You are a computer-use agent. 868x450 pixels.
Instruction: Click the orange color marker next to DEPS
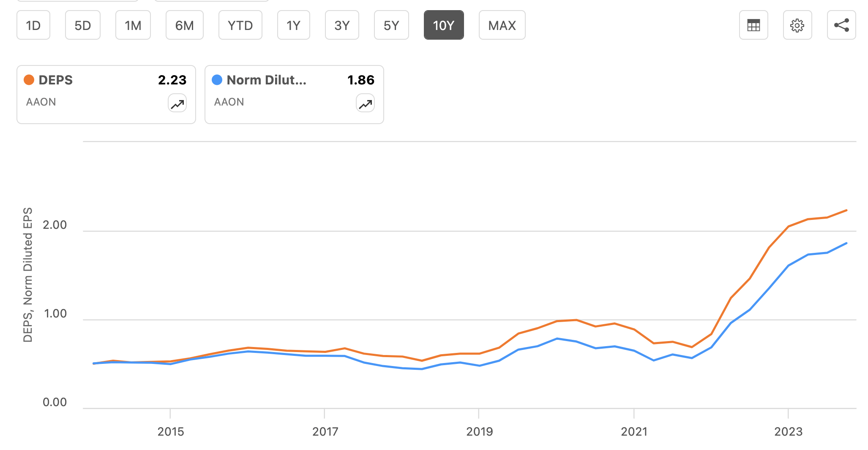tap(29, 79)
